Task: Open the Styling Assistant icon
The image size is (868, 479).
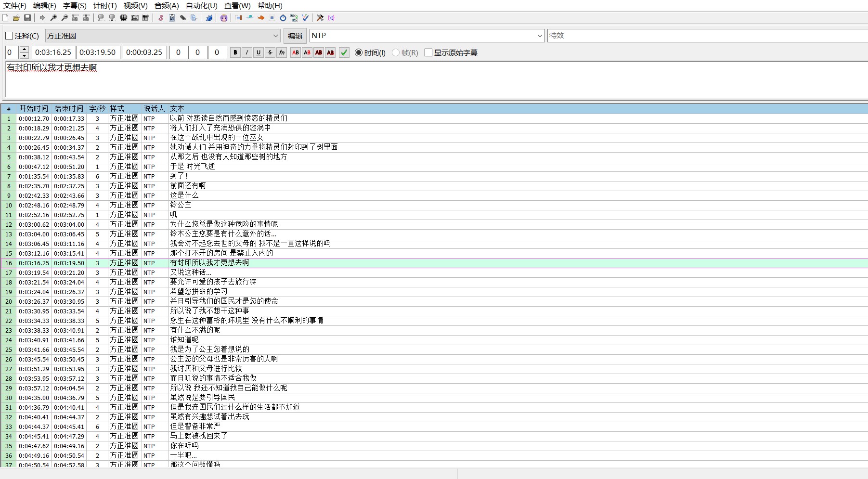Action: [x=250, y=18]
